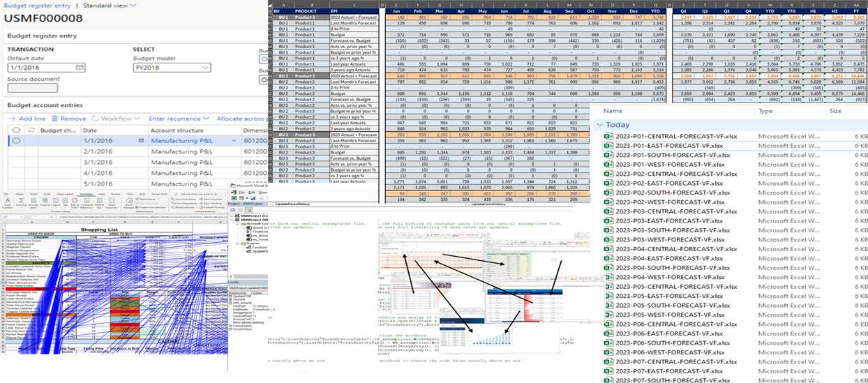Click the Excel icon of 2023-P01-CENTRAL-FORECAST-VF.xlsx

point(608,135)
